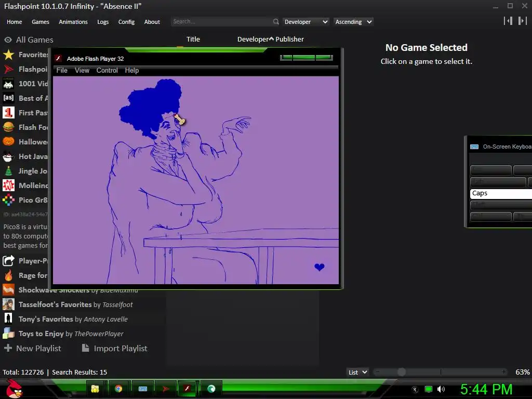Open Tasselfoot's Favorites playlist

75,304
